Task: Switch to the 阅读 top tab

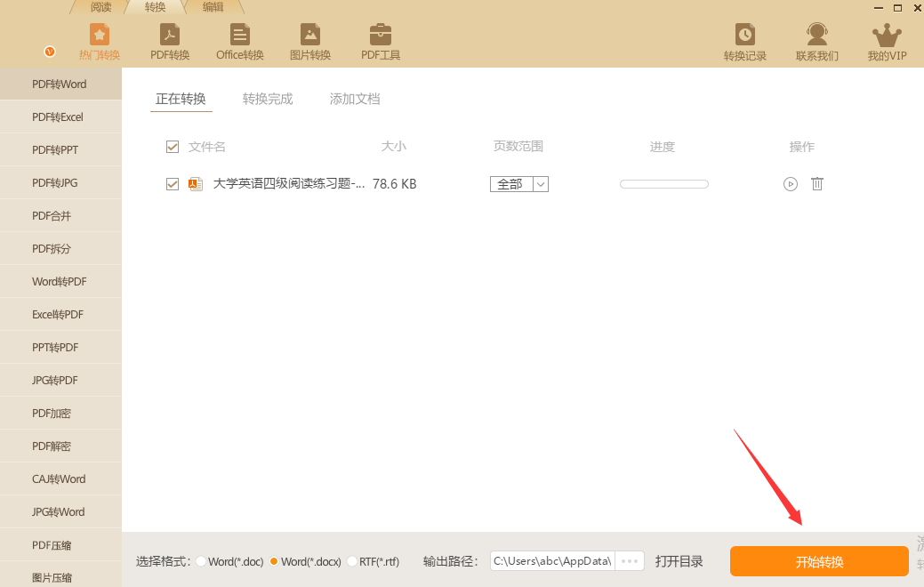Action: point(100,7)
